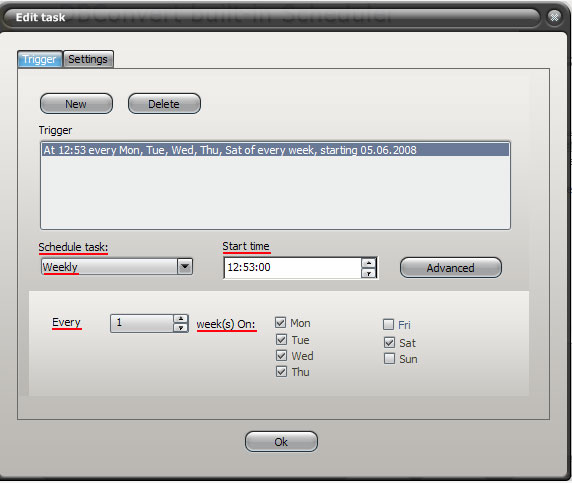Uncheck the Tue checkbox
Viewport: 572px width, 483px height.
pos(281,339)
